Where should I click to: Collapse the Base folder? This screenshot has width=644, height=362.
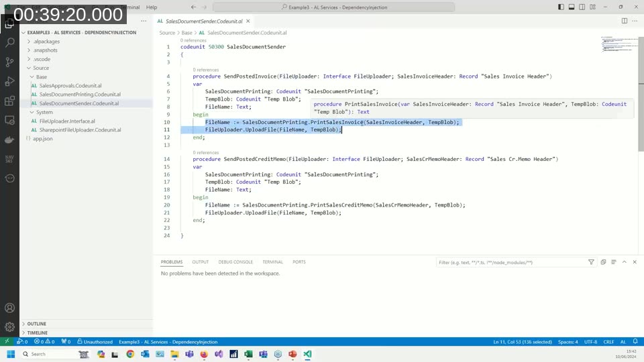tap(42, 76)
